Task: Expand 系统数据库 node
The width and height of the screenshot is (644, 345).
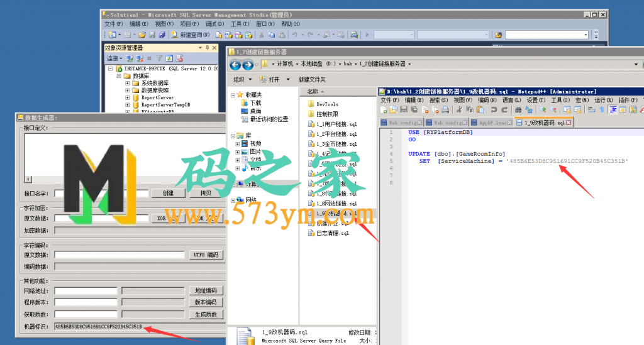Action: (127, 84)
